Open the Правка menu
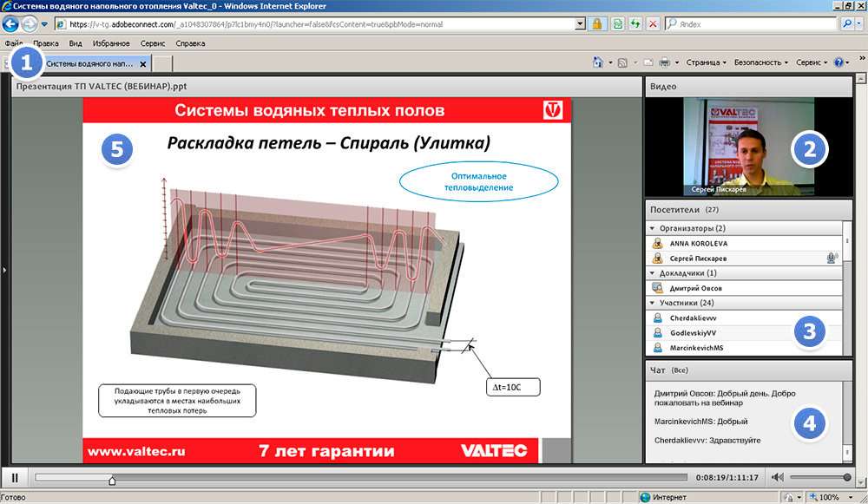The image size is (868, 504). tap(45, 43)
